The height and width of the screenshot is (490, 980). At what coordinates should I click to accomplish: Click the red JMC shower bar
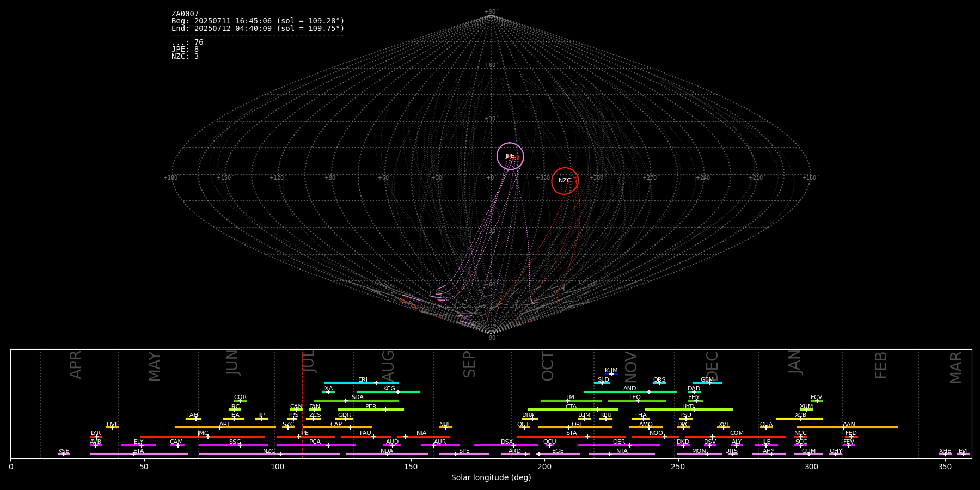(x=203, y=437)
